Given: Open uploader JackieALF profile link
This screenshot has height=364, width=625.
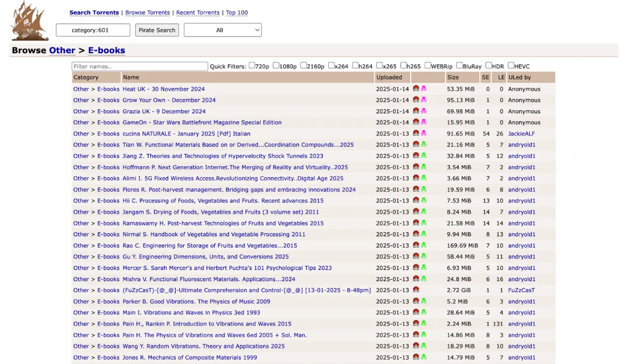Looking at the screenshot, I should [521, 134].
